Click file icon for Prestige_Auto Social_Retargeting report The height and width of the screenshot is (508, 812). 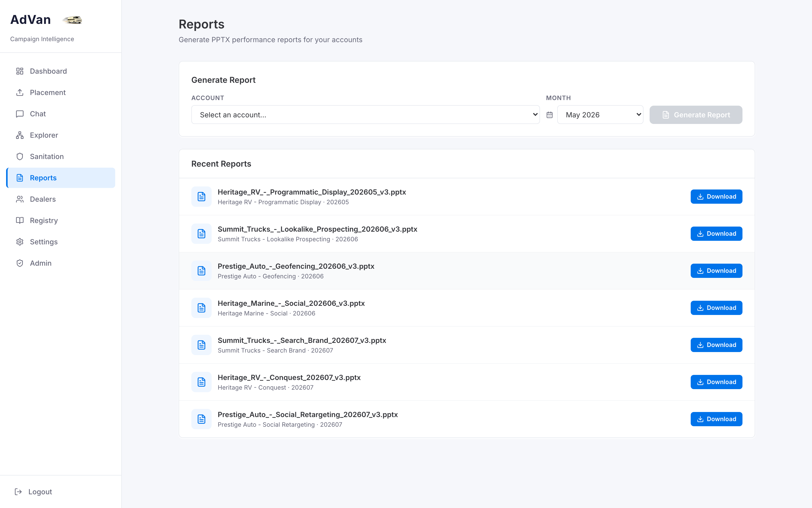click(x=201, y=419)
